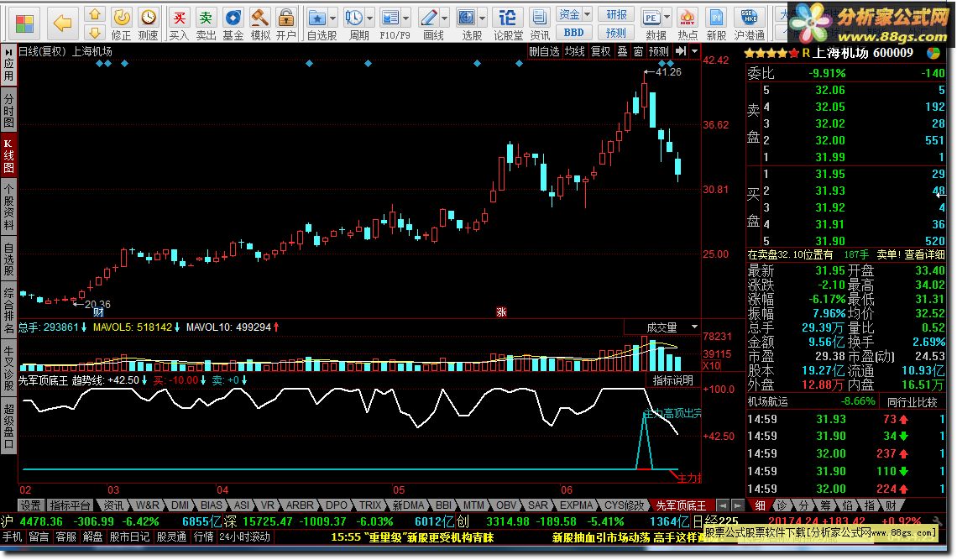Click the 开户 lock icon
This screenshot has height=560, width=957.
[285, 17]
